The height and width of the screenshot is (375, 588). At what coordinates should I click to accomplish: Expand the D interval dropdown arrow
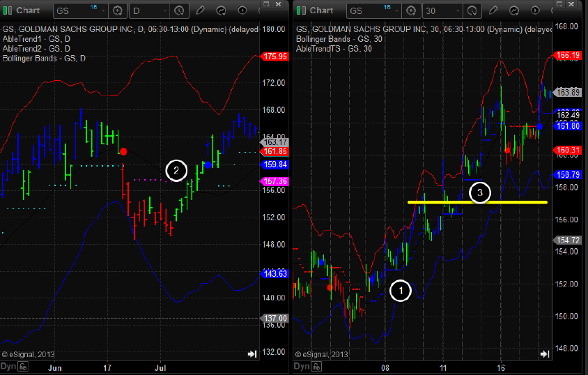pyautogui.click(x=164, y=11)
